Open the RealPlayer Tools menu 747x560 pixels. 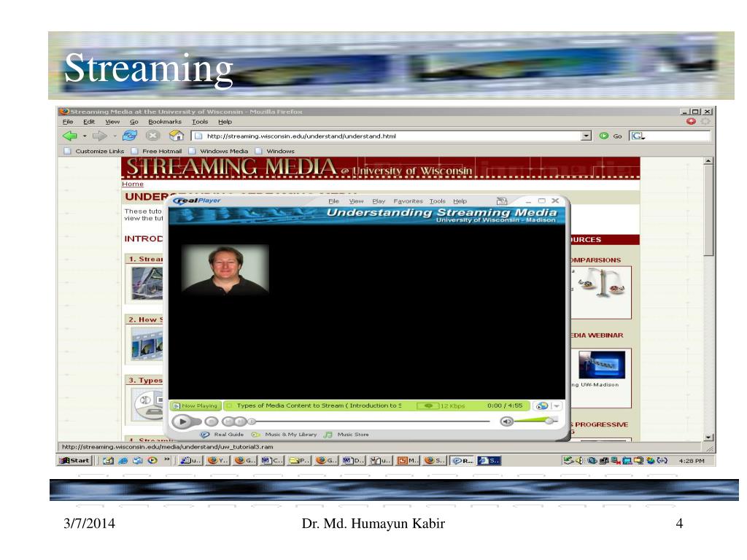click(438, 201)
